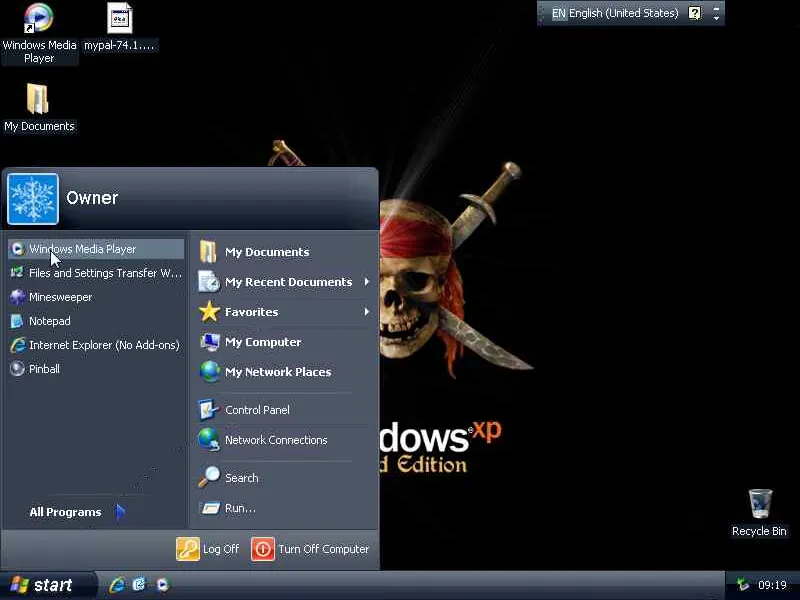
Task: Click the Owner snowflake account picture
Action: pos(33,199)
